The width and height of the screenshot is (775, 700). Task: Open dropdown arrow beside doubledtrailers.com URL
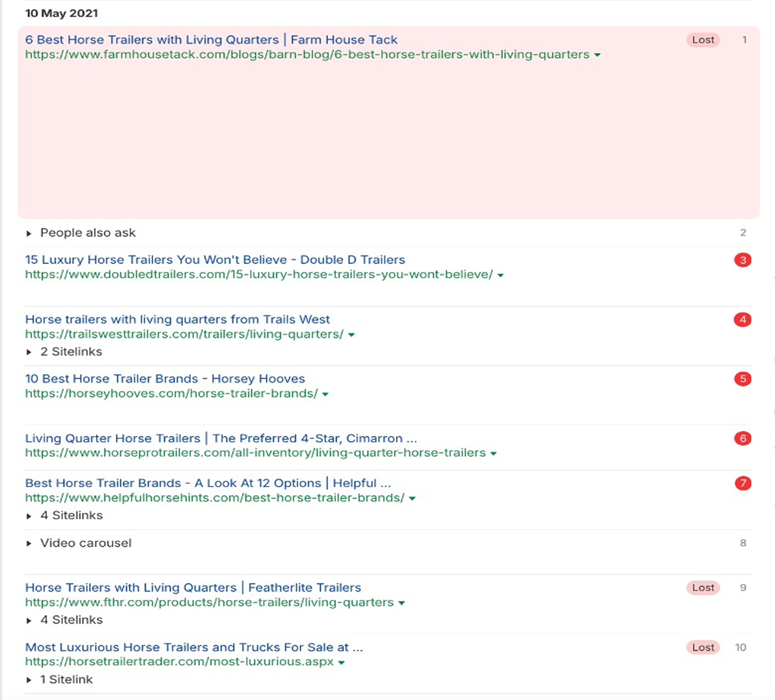[500, 275]
